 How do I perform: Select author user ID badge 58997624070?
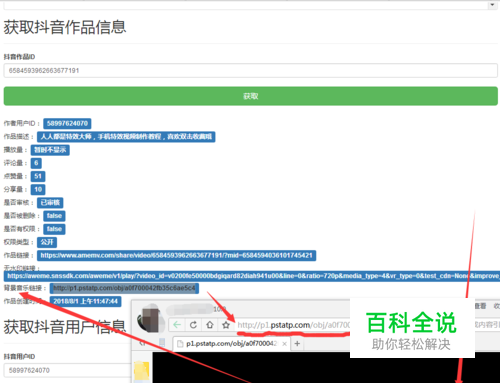(67, 124)
